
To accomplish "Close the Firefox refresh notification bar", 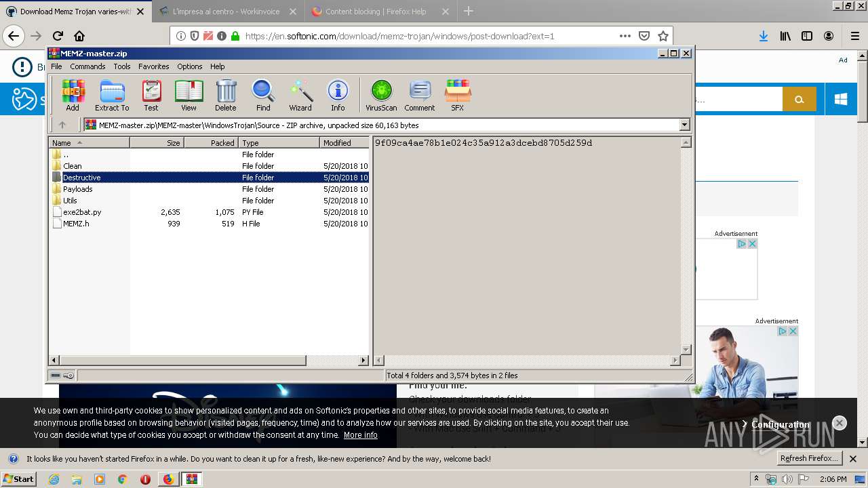I will (853, 459).
